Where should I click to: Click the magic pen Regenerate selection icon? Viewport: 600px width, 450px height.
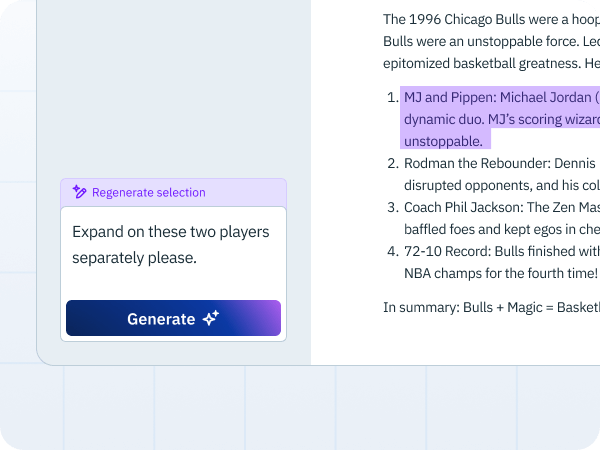[79, 192]
